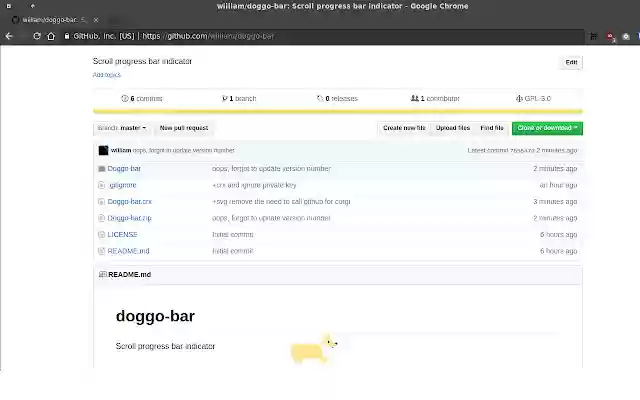The width and height of the screenshot is (640, 400).
Task: Click the tag icon beside 0 releases
Action: point(320,98)
